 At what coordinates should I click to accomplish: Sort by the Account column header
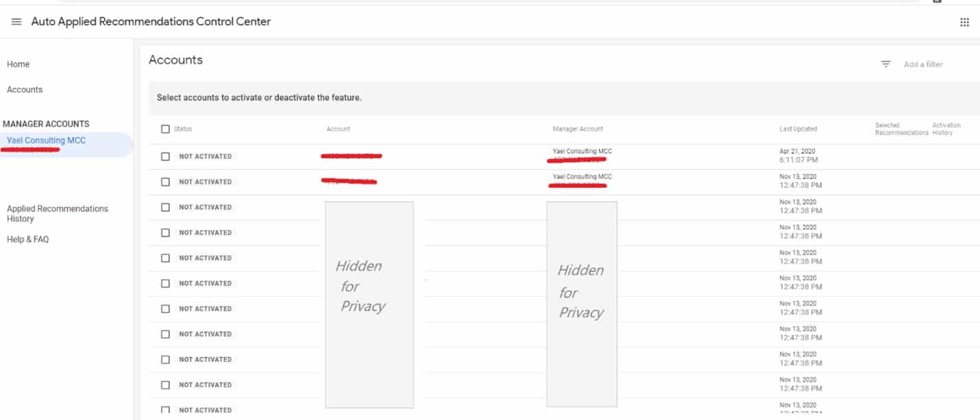[x=339, y=129]
